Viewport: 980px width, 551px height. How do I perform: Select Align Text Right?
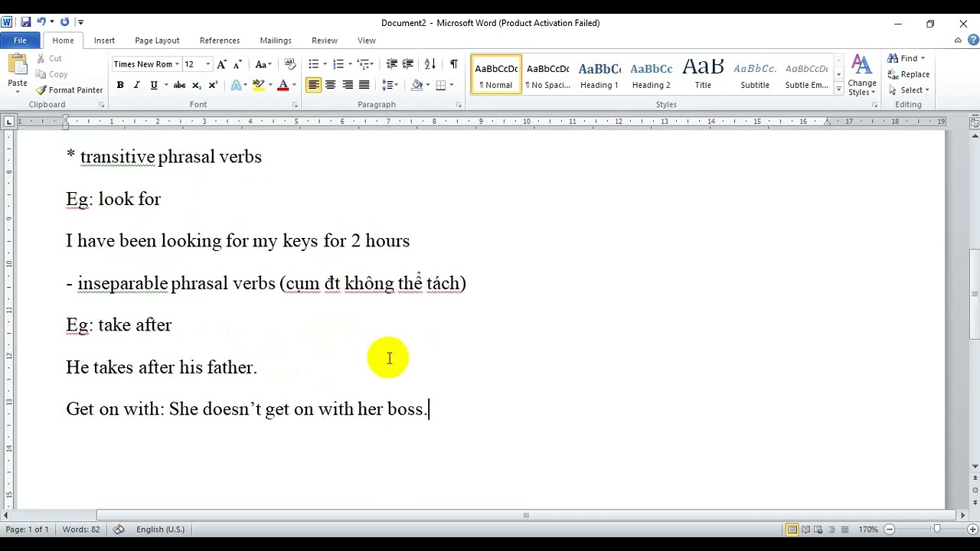pyautogui.click(x=348, y=85)
